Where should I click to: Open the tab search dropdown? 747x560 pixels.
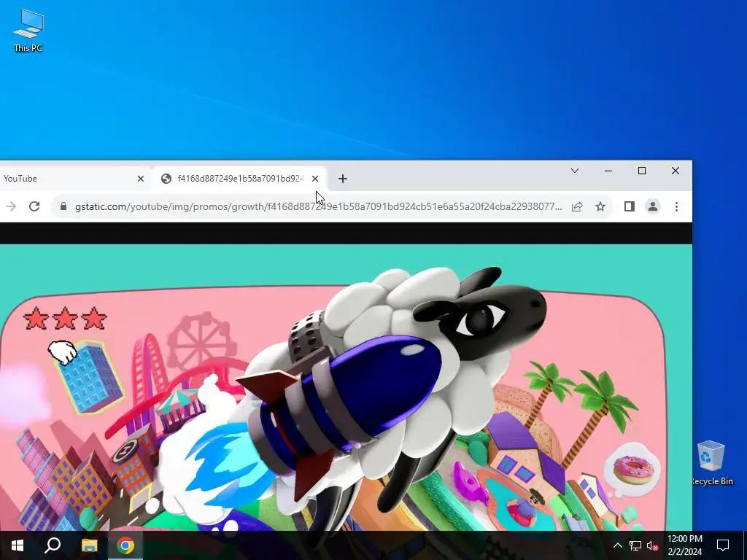click(x=575, y=171)
